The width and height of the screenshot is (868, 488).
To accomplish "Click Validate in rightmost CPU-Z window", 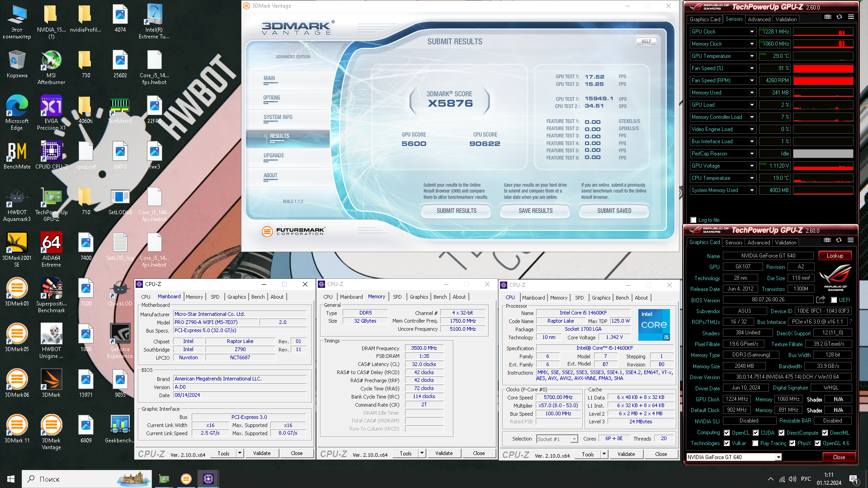I will (x=626, y=454).
